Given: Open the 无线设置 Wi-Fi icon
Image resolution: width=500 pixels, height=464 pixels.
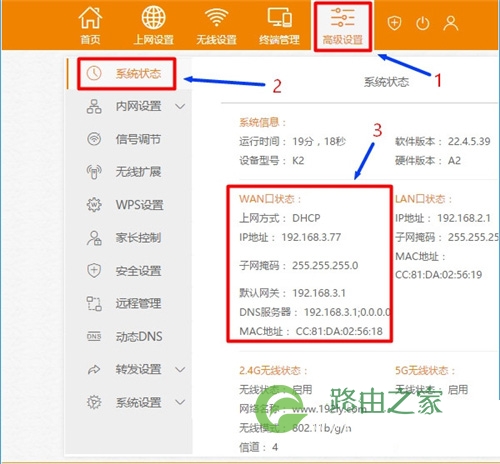Looking at the screenshot, I should pyautogui.click(x=216, y=17).
